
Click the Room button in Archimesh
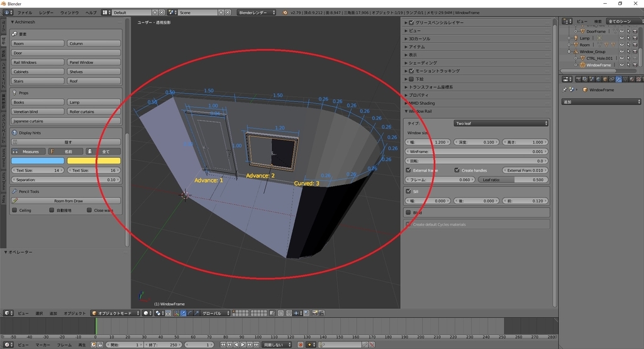pos(37,43)
